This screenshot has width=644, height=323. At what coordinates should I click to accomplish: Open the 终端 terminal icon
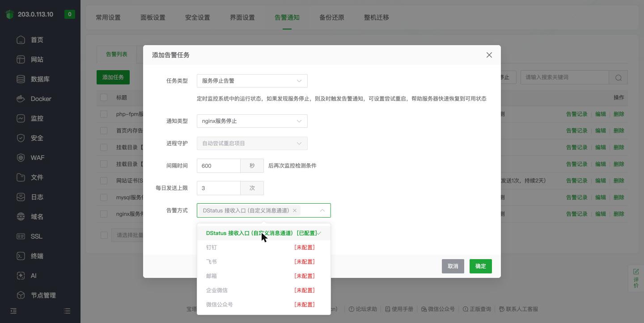coord(21,256)
